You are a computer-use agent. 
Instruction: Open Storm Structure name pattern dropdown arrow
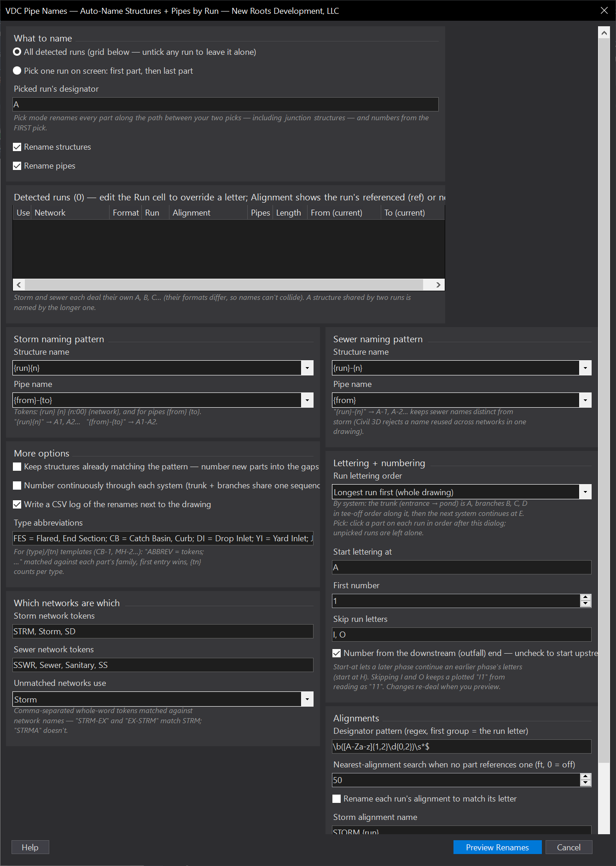307,368
